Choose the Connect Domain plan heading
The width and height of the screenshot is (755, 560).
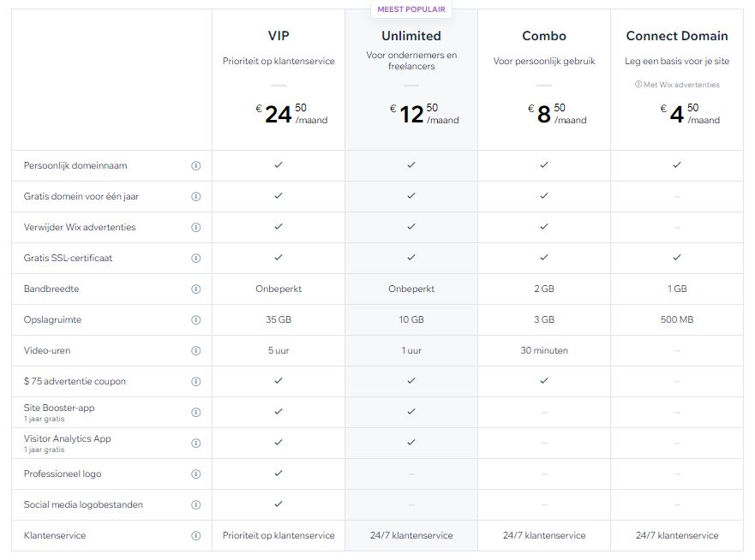[x=677, y=36]
